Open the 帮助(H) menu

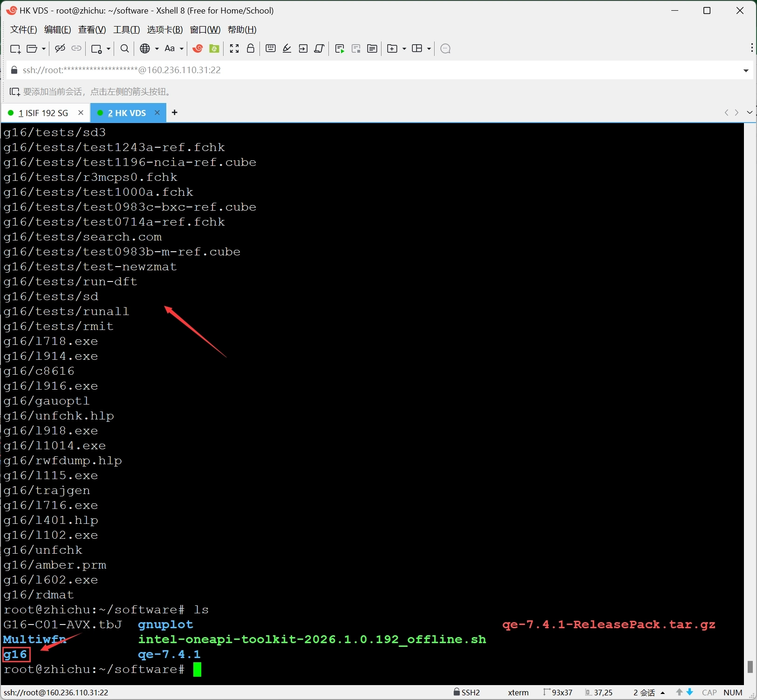242,29
